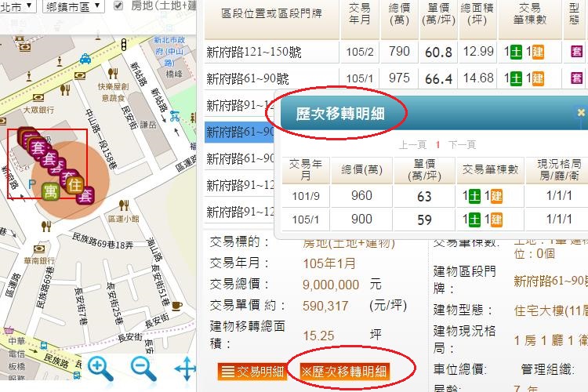This screenshot has height=392, width=588.
Task: Zoom out on the map
Action: click(x=143, y=368)
